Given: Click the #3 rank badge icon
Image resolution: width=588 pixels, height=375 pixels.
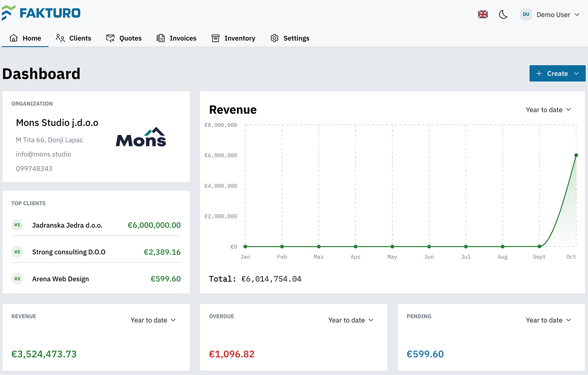Looking at the screenshot, I should [x=17, y=279].
